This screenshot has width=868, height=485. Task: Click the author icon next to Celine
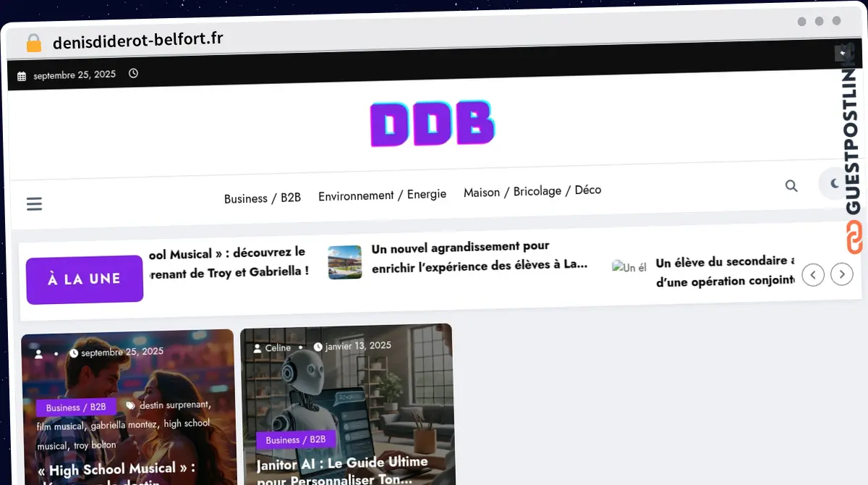coord(258,349)
